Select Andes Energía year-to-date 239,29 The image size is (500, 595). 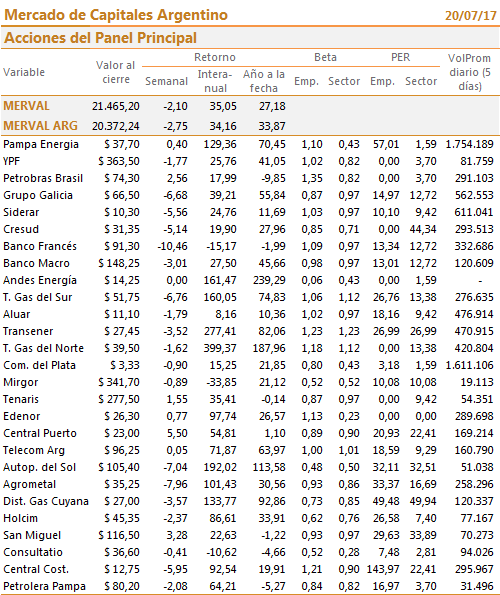tap(269, 280)
